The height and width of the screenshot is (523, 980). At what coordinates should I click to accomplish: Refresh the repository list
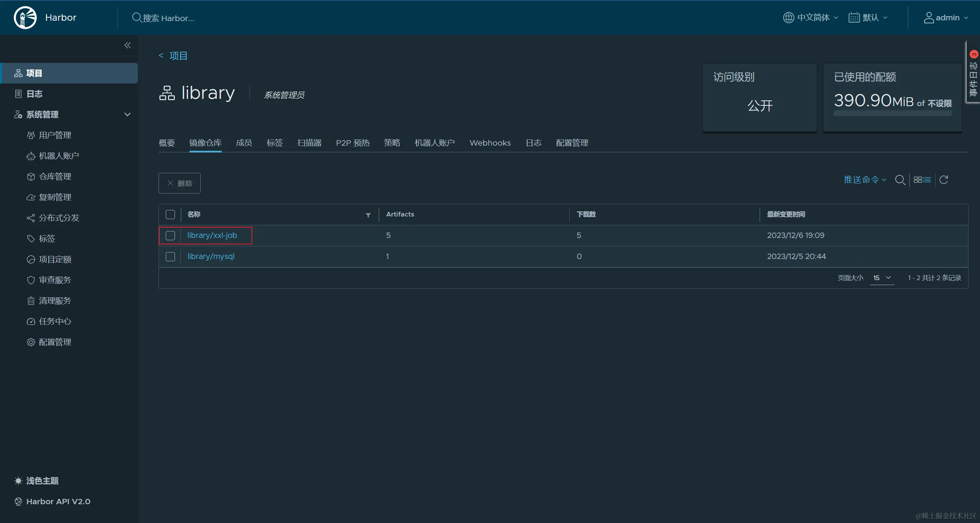pyautogui.click(x=944, y=180)
